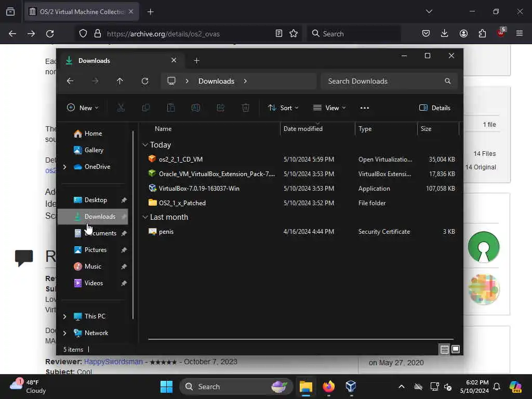Open Videos in quick access

point(93,283)
